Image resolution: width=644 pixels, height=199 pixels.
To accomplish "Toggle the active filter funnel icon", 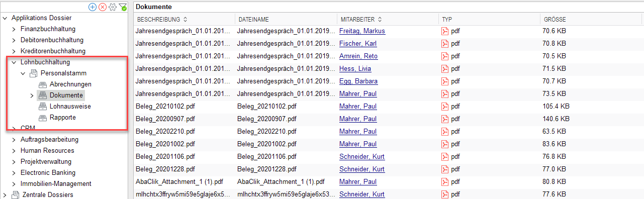I will 123,7.
